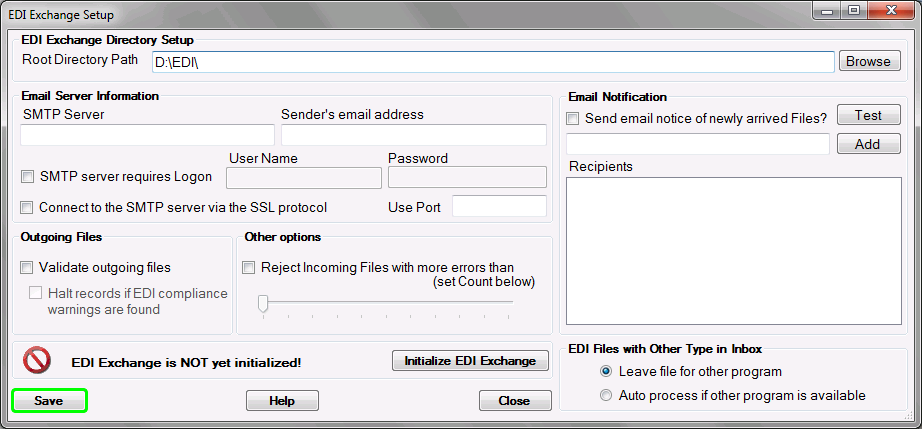Choose Auto process if other program available
922x429 pixels.
click(x=606, y=395)
